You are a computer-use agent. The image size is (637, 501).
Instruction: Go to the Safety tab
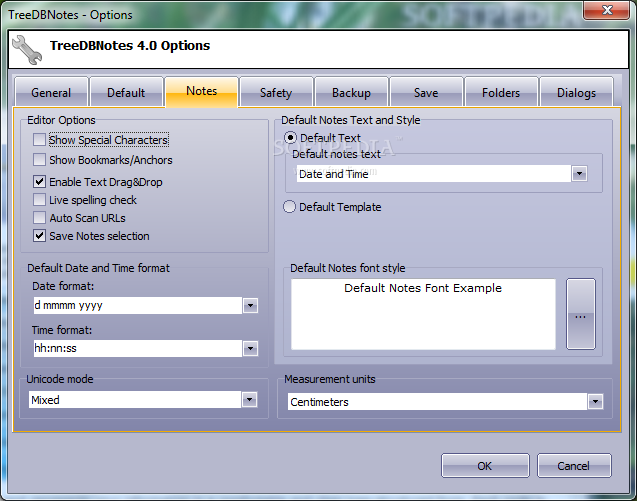276,92
